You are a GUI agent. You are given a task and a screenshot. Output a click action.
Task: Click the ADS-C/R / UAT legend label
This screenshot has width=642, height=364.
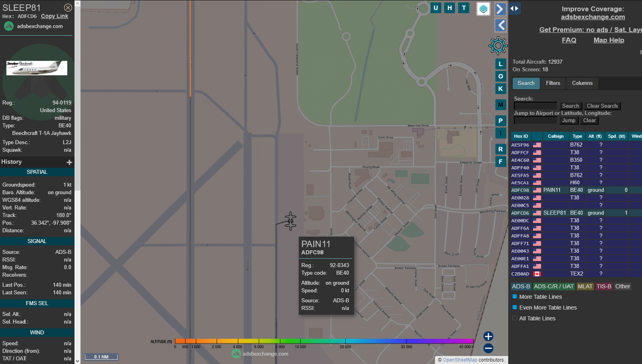(554, 286)
